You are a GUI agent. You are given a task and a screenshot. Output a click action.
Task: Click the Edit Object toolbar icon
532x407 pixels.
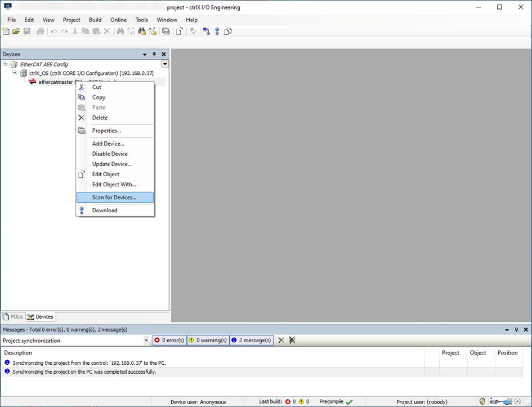click(180, 31)
